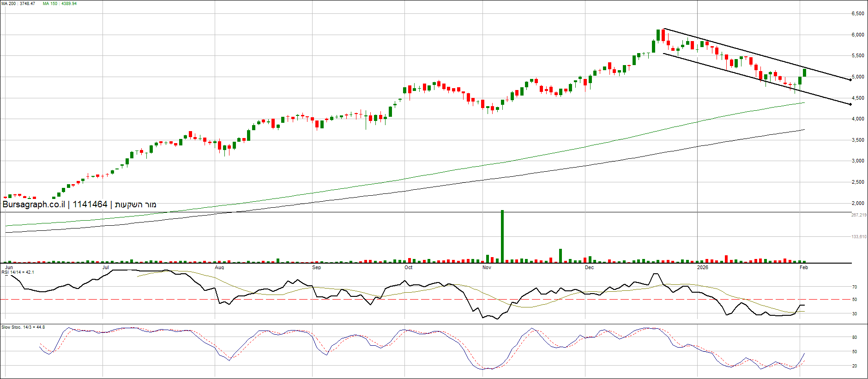Click the Oct label on the time axis
This screenshot has width=868, height=379.
pyautogui.click(x=409, y=267)
